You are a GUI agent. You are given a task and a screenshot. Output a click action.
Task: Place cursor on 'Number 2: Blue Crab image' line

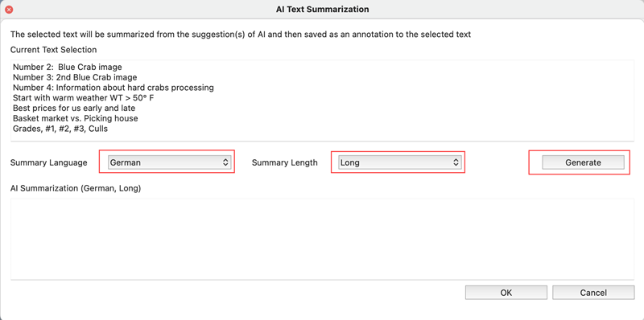tap(68, 67)
